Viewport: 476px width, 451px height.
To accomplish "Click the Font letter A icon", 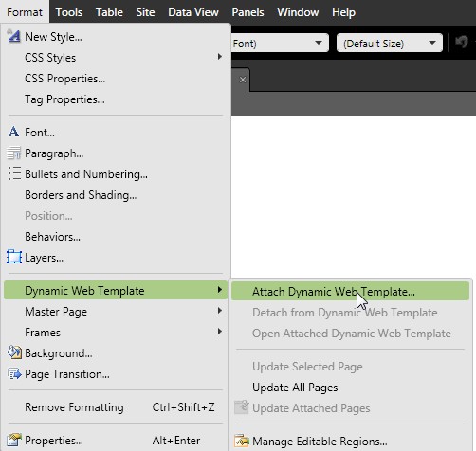I will pos(13,132).
